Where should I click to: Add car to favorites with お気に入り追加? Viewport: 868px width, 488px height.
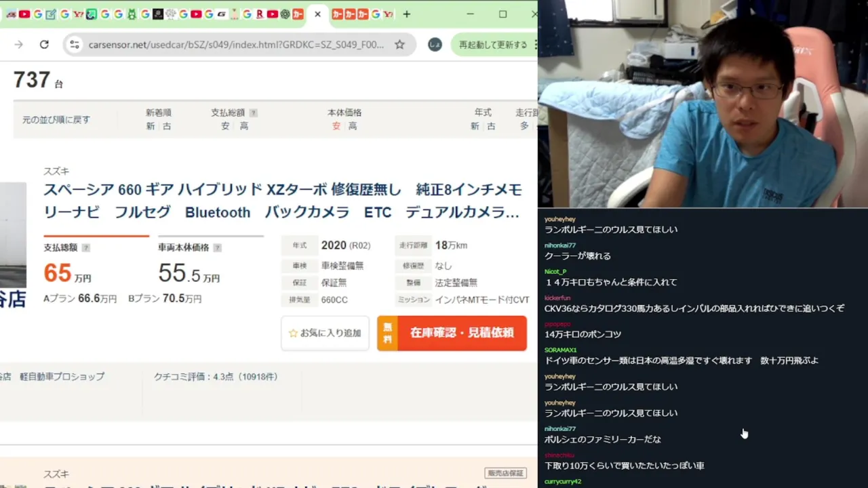[x=325, y=333]
